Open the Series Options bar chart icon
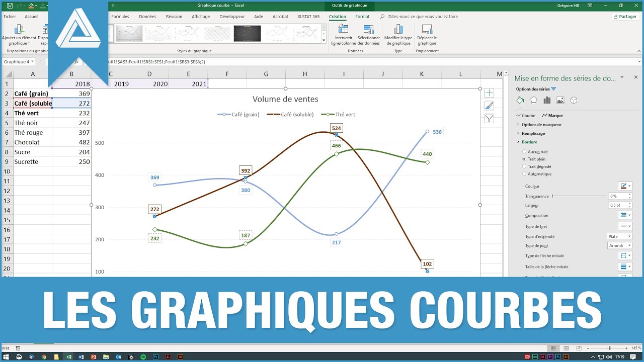 click(547, 100)
